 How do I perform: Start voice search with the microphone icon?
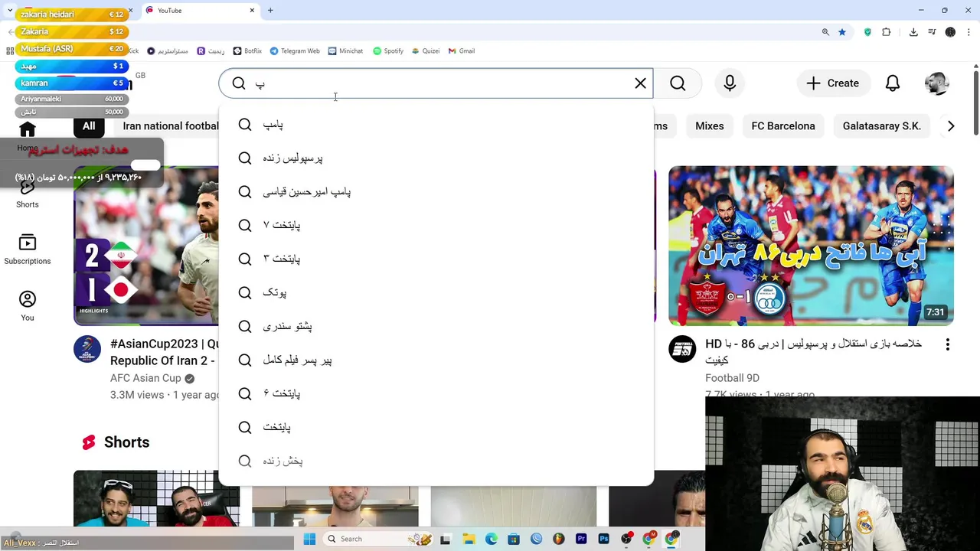point(730,83)
